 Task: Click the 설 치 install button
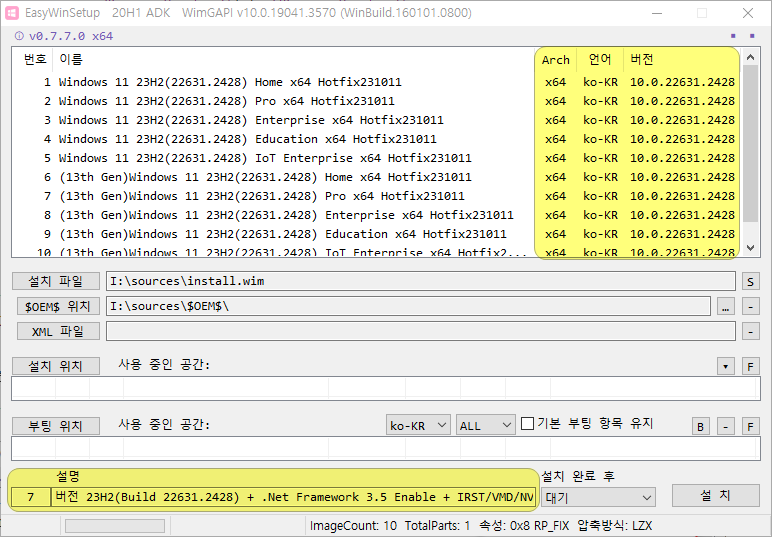(x=715, y=495)
